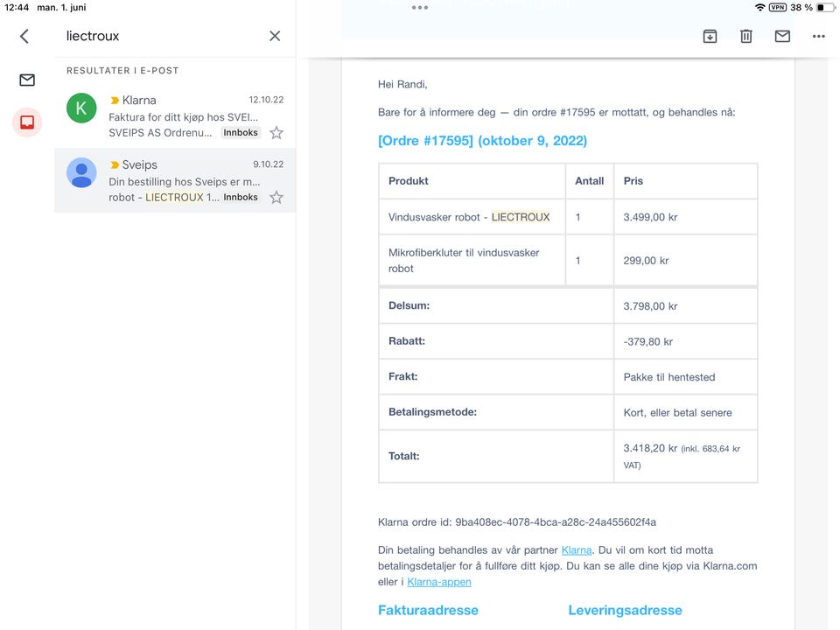Open the Klarna-appen link
This screenshot has height=630, width=840.
pos(438,582)
